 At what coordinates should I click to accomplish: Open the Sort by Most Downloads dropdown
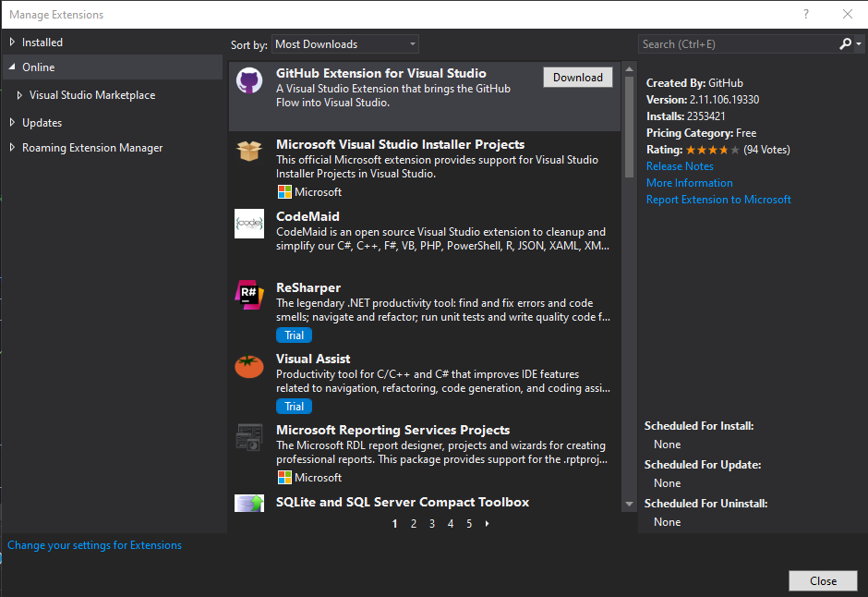click(x=344, y=44)
